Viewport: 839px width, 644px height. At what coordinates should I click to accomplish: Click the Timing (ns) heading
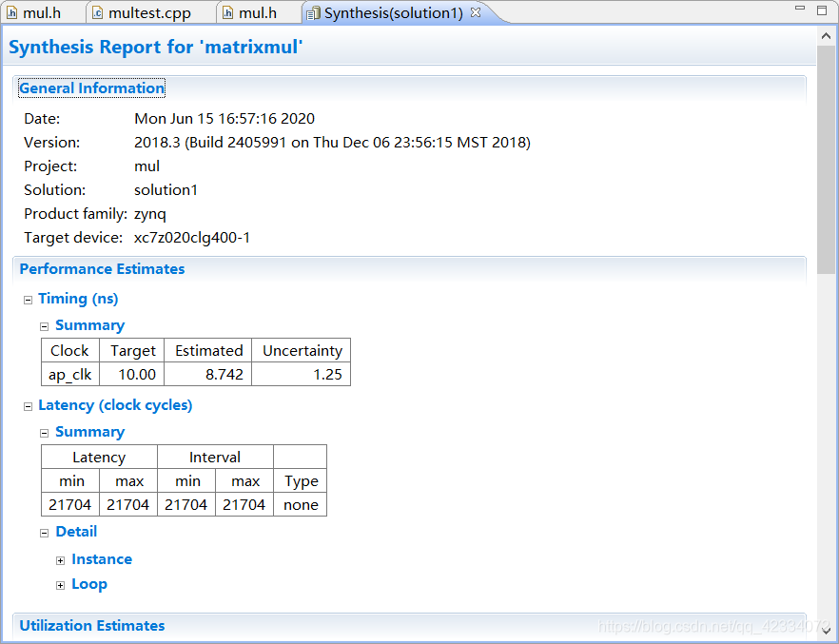click(78, 299)
